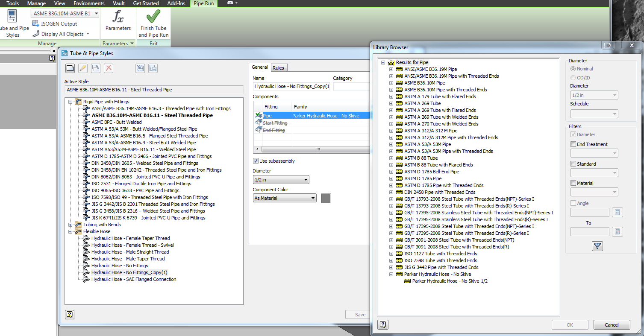Screen dimensions: 644x336
Task: Open Diameter dropdown in Library Browser
Action: tap(594, 95)
